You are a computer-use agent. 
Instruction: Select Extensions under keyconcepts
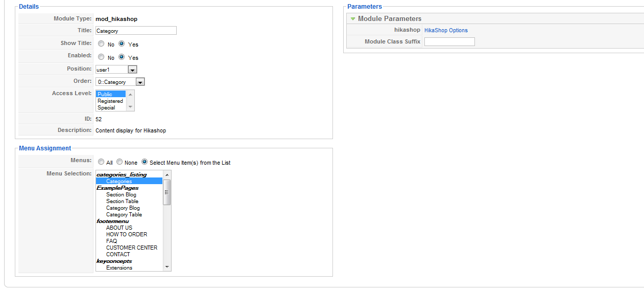pyautogui.click(x=119, y=267)
